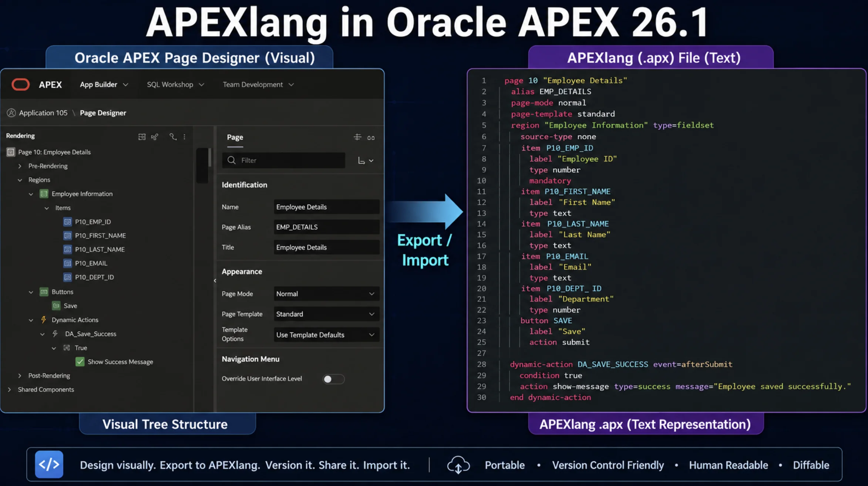Click the magnifier icon in Filter field
The width and height of the screenshot is (868, 486).
tap(232, 160)
